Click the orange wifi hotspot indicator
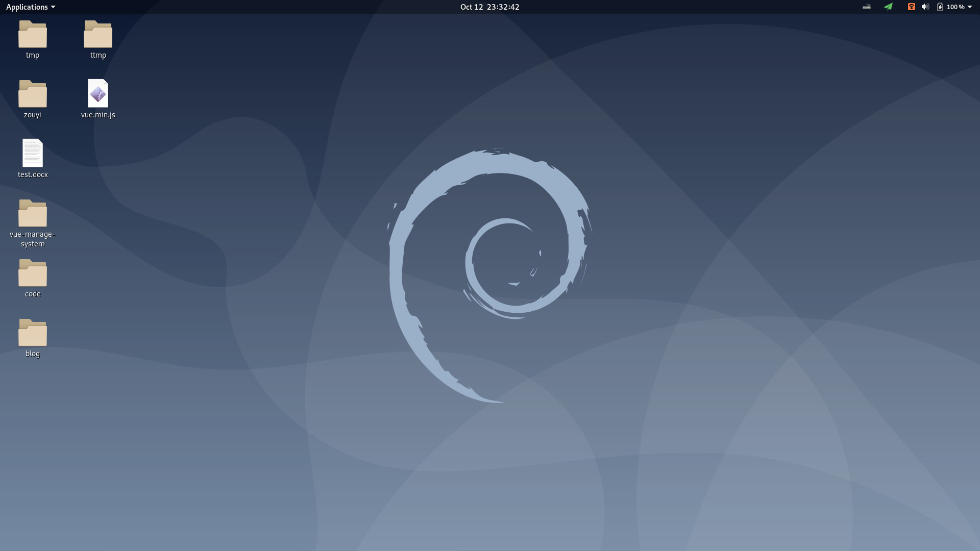The image size is (980, 551). 911,7
